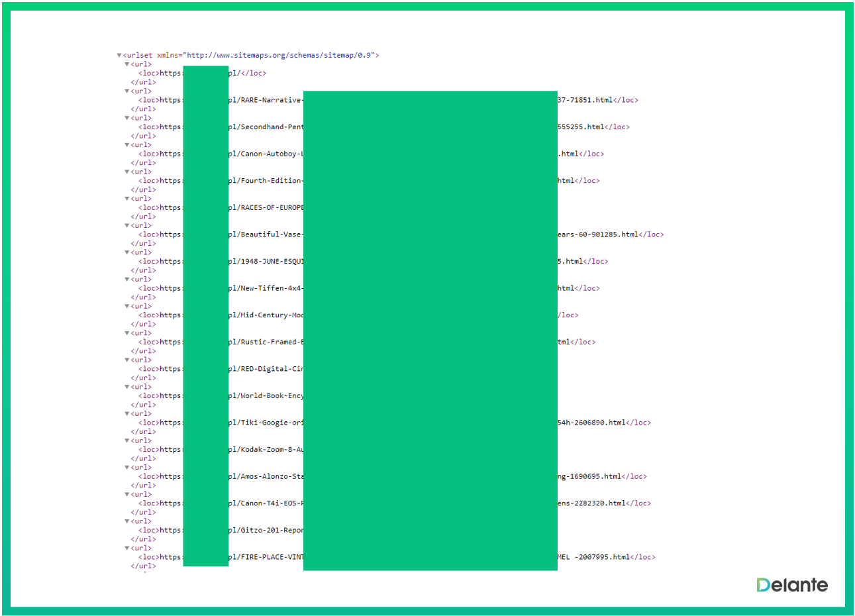Collapse the url node above Secondhand-Pent entry

127,119
